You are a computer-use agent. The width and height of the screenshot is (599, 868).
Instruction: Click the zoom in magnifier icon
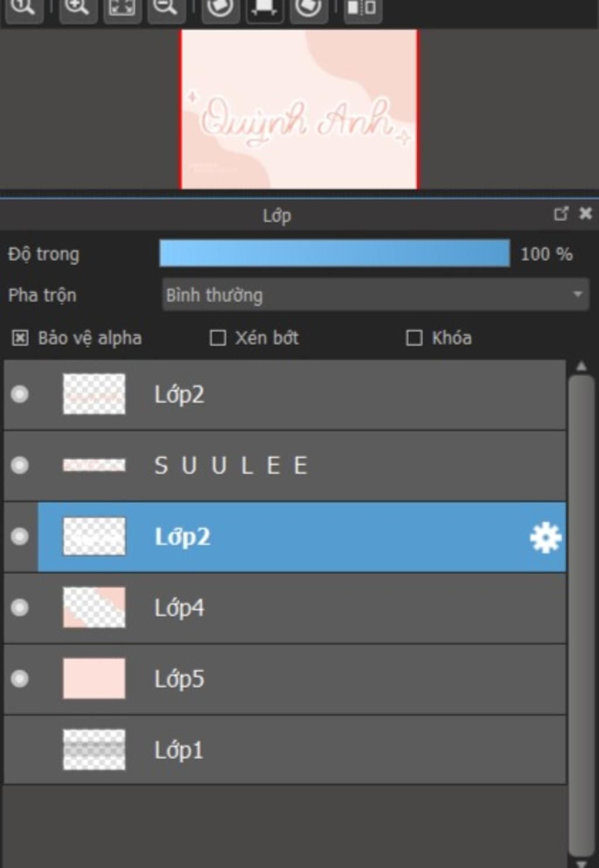point(77,8)
